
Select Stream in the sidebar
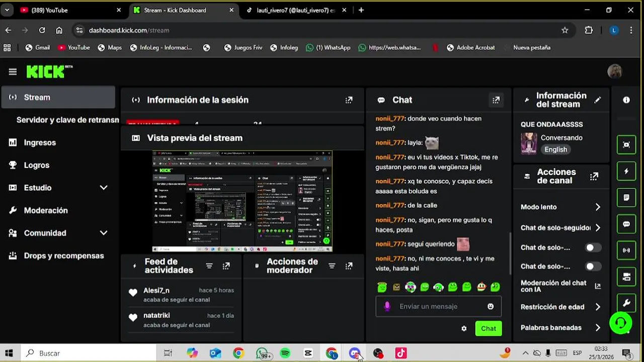[58, 98]
